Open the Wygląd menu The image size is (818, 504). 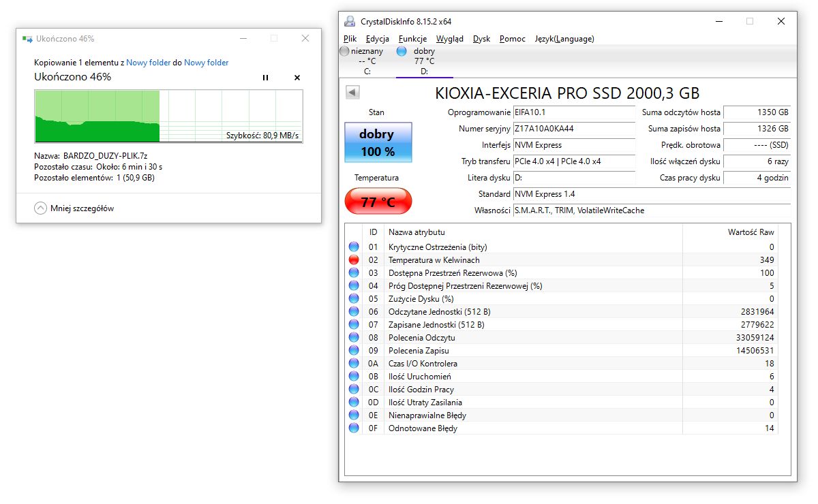point(450,39)
